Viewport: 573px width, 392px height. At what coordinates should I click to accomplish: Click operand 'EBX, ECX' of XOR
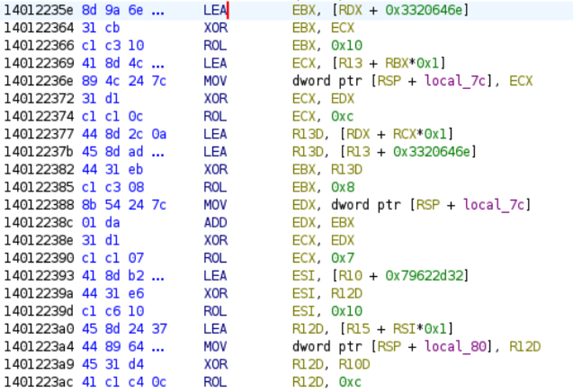[x=323, y=28]
